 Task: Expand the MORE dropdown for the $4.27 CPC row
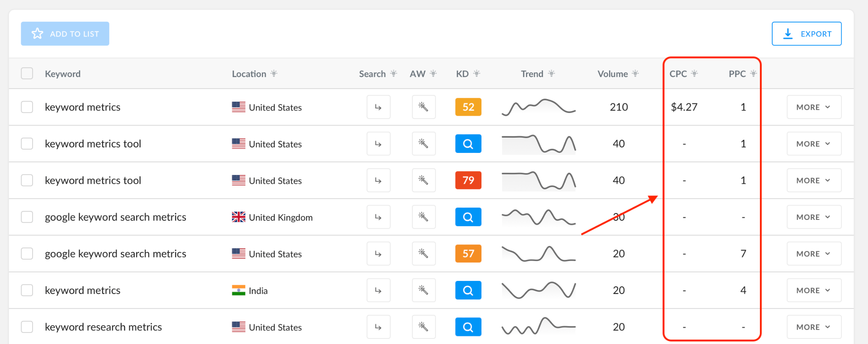(814, 107)
